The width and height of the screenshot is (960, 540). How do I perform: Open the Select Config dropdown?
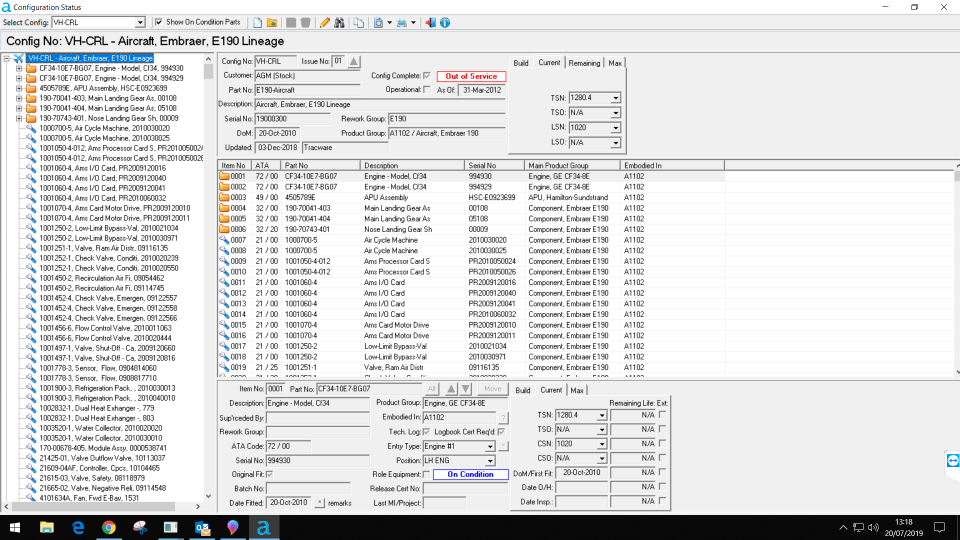140,22
